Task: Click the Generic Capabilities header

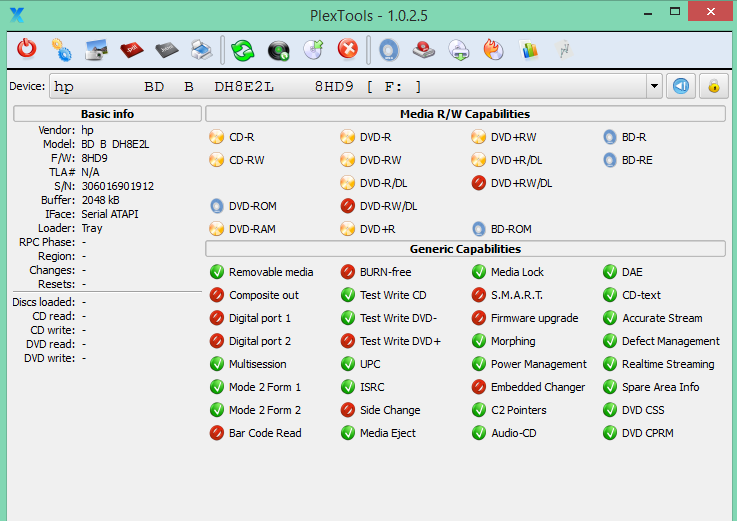Action: coord(465,249)
